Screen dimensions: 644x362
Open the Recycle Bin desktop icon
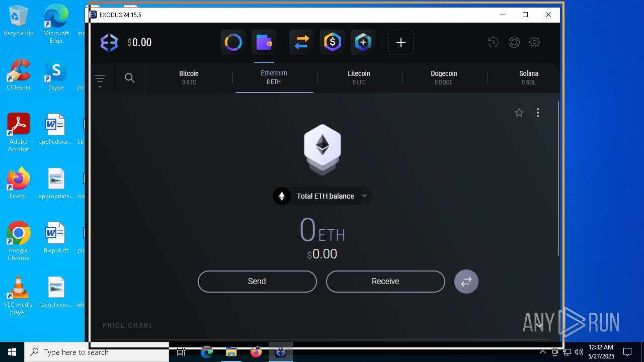pos(19,21)
